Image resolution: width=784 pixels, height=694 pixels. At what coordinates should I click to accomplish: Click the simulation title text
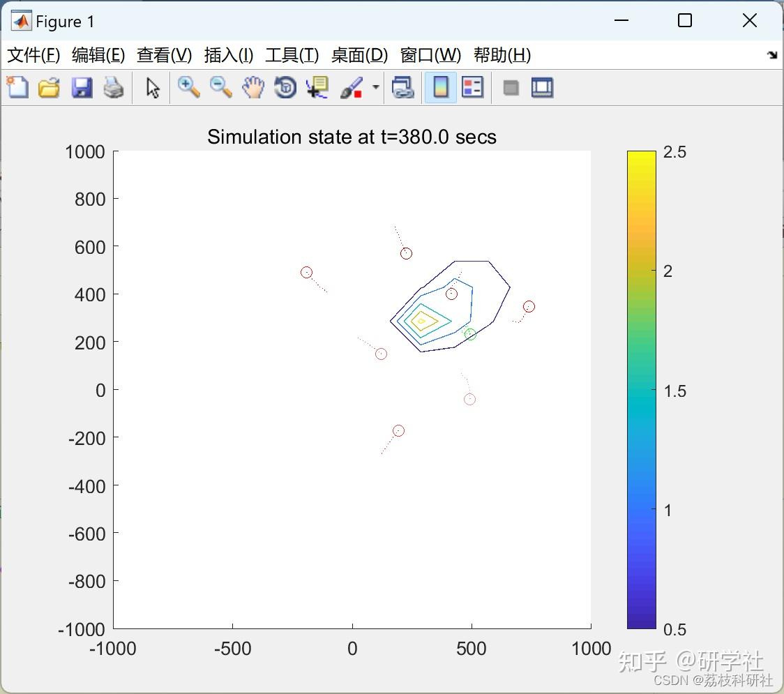click(x=352, y=137)
